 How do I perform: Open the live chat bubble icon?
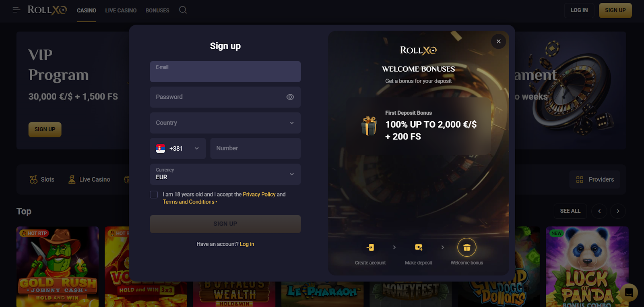(x=629, y=292)
